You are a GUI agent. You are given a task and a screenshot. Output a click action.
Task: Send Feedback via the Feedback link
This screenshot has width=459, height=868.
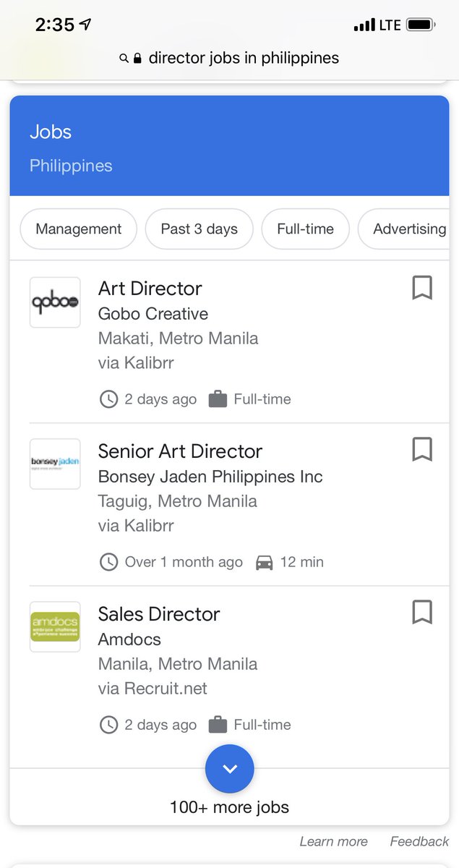click(419, 841)
